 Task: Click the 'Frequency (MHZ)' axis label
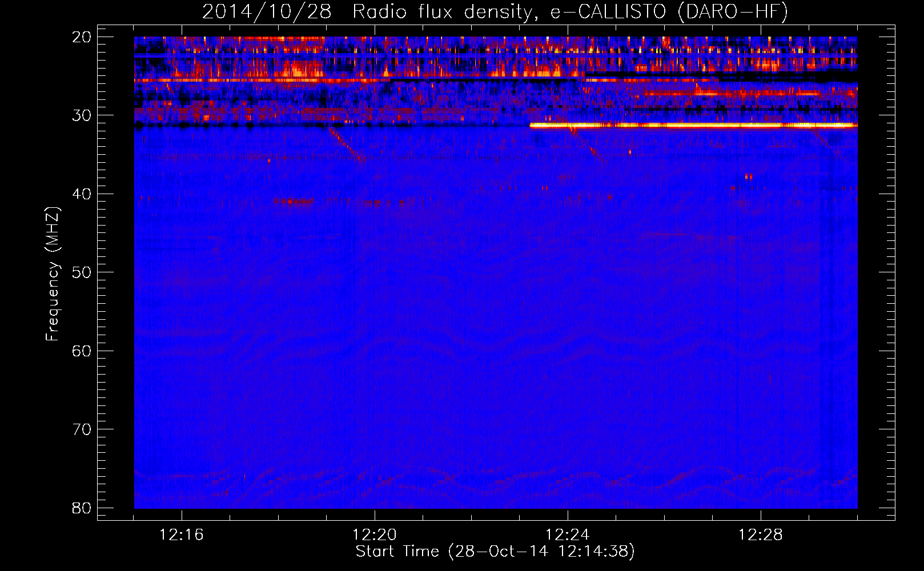pyautogui.click(x=53, y=274)
